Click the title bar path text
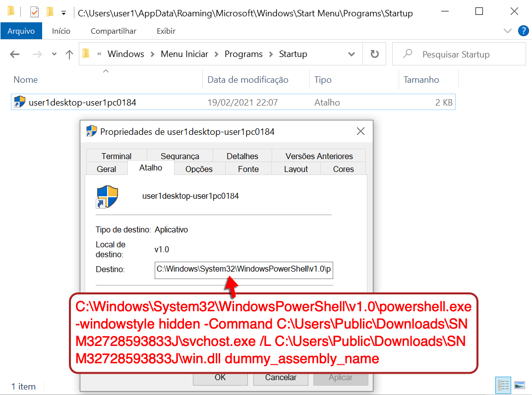Screen dimensions: 532x395 [245, 13]
